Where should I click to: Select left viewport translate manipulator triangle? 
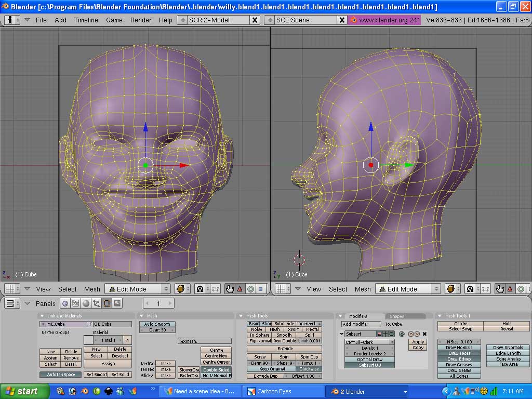click(x=240, y=289)
